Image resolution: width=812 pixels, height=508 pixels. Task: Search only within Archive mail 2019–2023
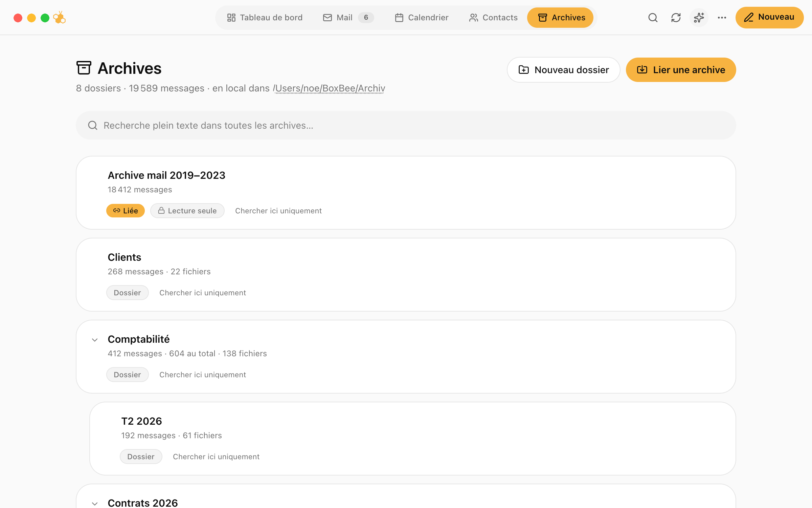(x=278, y=211)
